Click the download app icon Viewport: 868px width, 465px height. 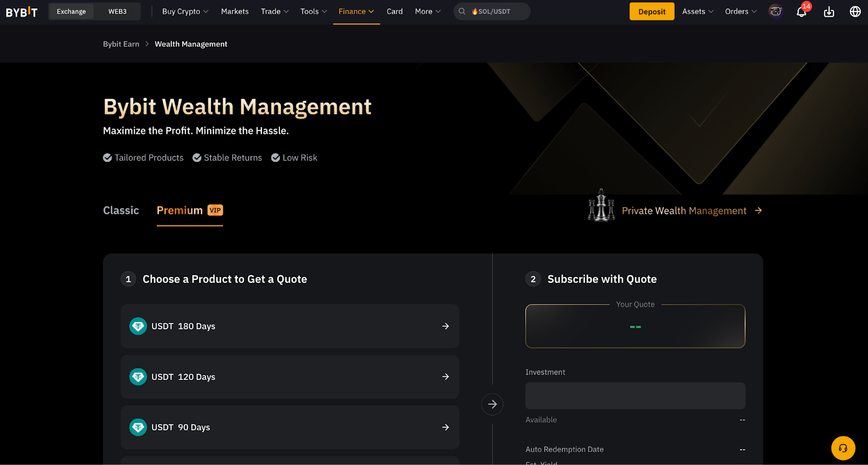[829, 11]
